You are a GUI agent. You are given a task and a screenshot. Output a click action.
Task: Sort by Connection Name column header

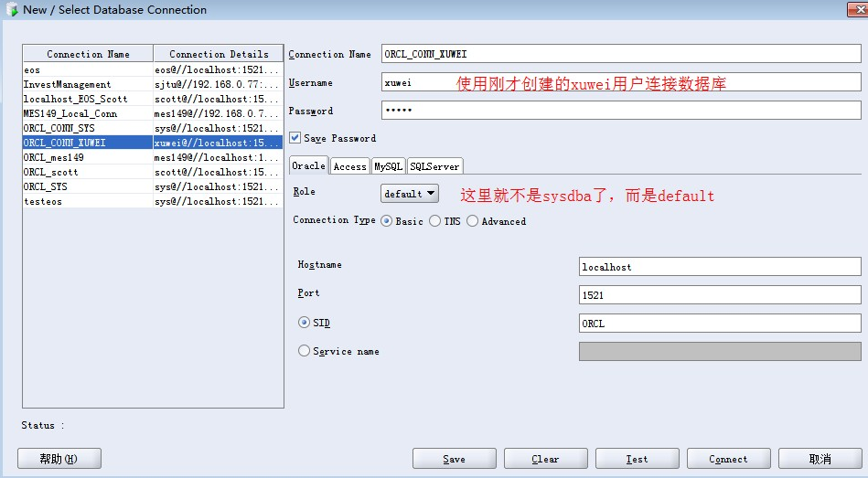point(88,54)
